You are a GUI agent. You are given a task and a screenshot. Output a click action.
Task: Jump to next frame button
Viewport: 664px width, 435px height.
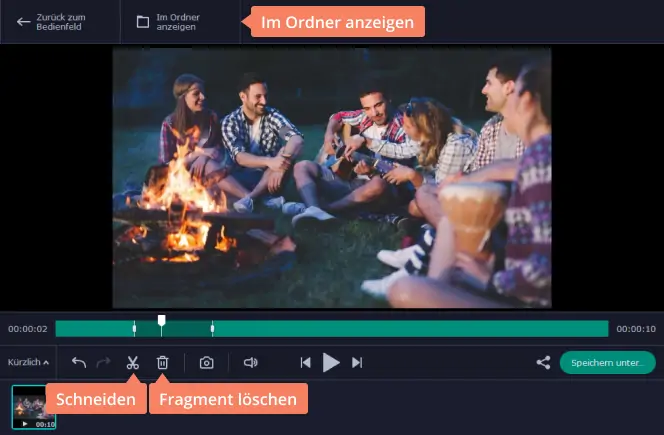(x=357, y=363)
